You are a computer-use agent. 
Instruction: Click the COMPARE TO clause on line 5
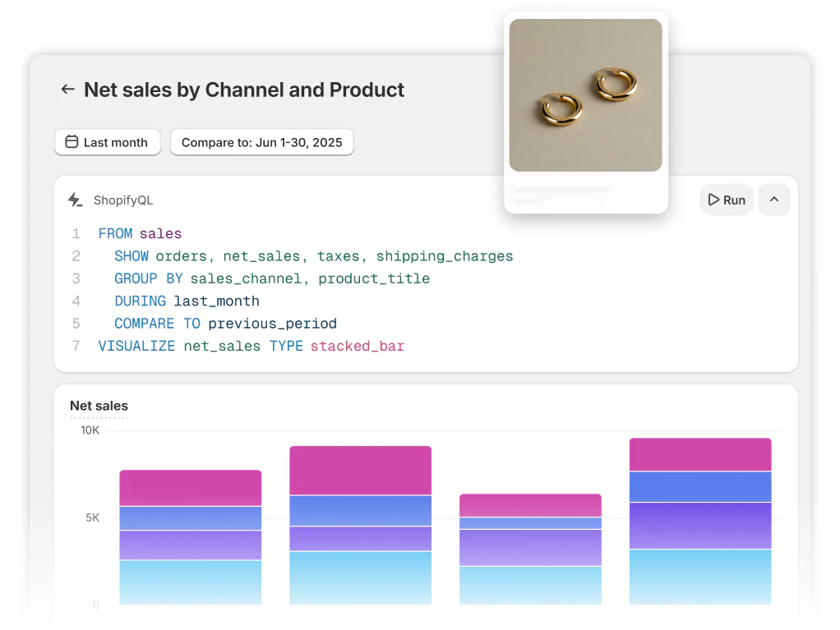[168, 323]
